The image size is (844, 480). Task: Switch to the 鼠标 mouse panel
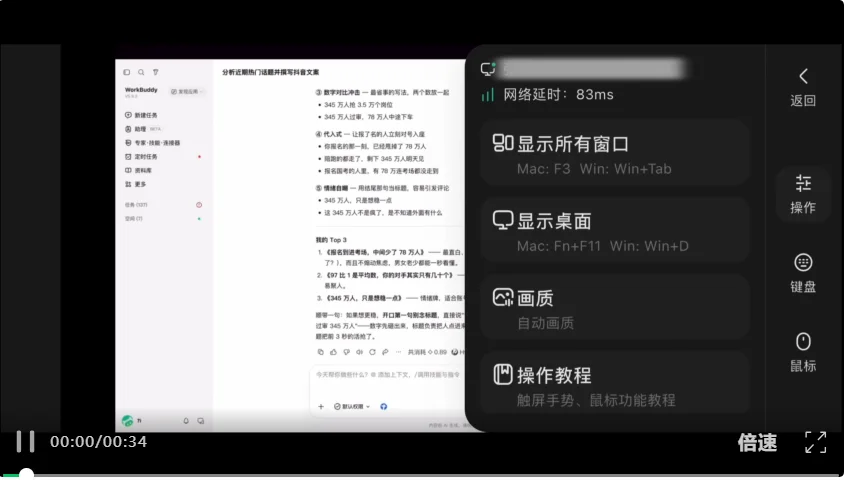pyautogui.click(x=803, y=352)
